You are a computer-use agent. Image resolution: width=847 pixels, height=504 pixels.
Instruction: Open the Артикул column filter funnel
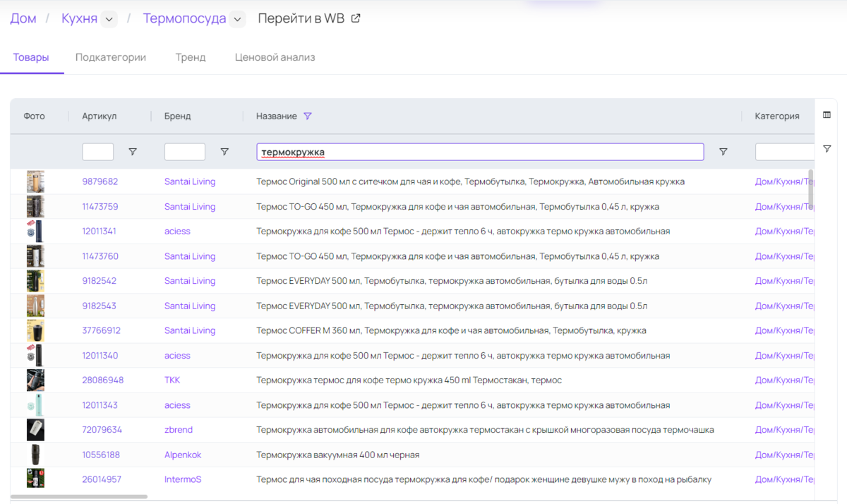point(132,152)
